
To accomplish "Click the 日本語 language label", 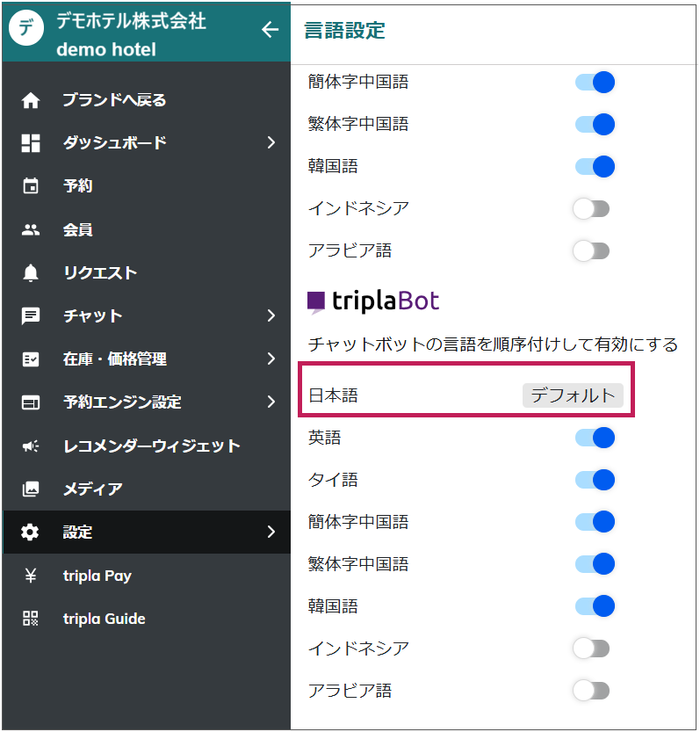I will 333,395.
